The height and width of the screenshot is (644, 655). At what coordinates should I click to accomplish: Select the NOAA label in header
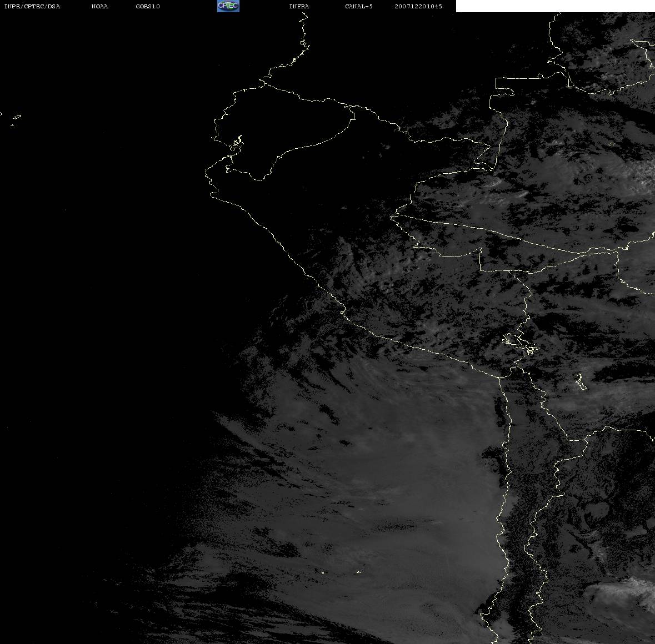[99, 7]
